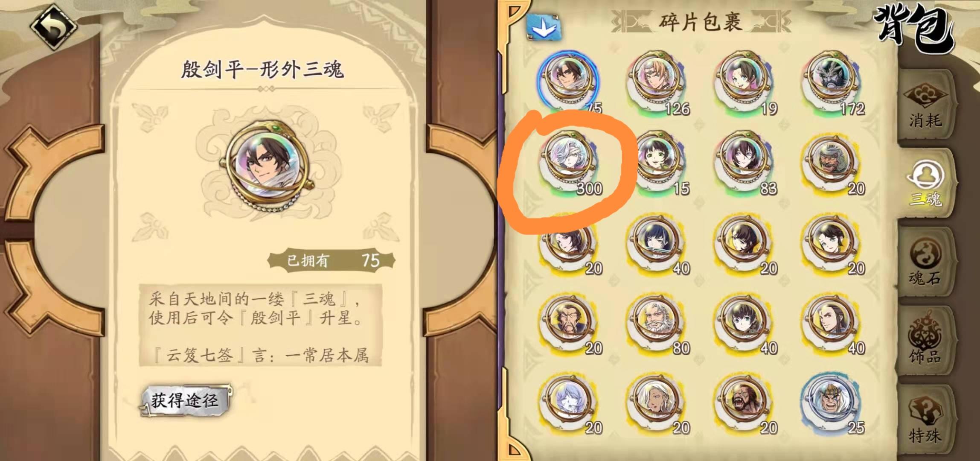Click the blue download arrow icon
This screenshot has width=980, height=461.
[x=543, y=27]
